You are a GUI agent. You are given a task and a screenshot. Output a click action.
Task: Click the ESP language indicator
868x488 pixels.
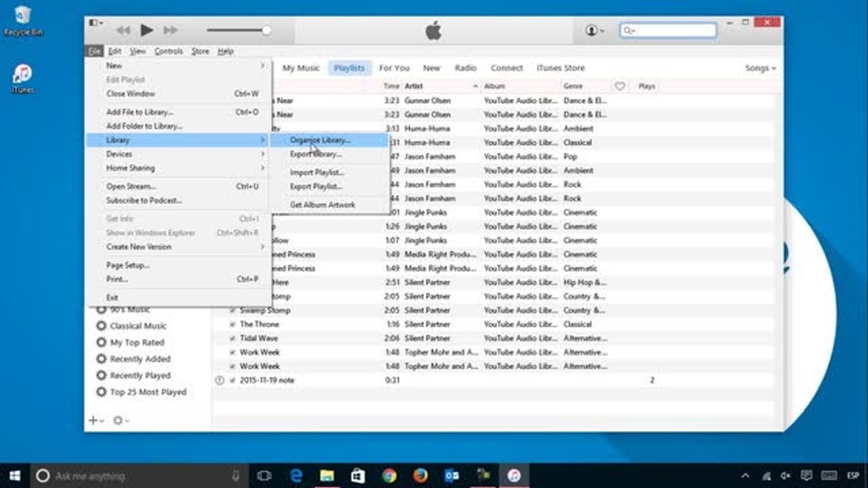point(852,476)
